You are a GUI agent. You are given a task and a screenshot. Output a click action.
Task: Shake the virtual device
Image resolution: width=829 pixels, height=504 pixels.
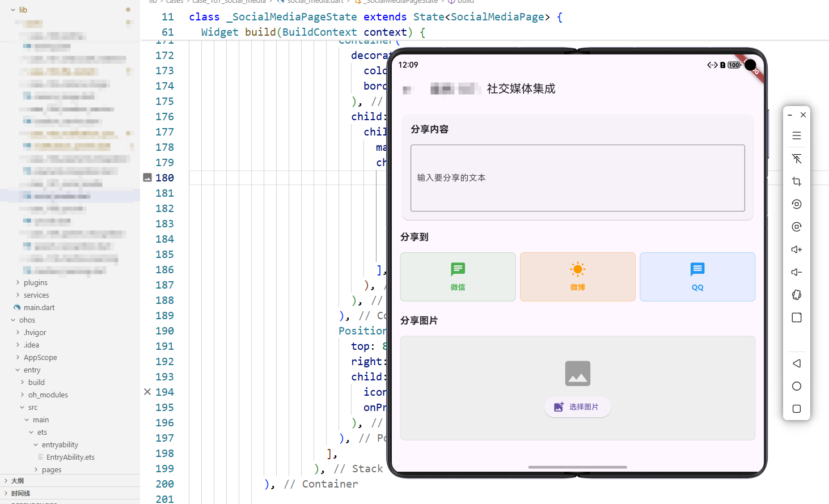point(797,295)
